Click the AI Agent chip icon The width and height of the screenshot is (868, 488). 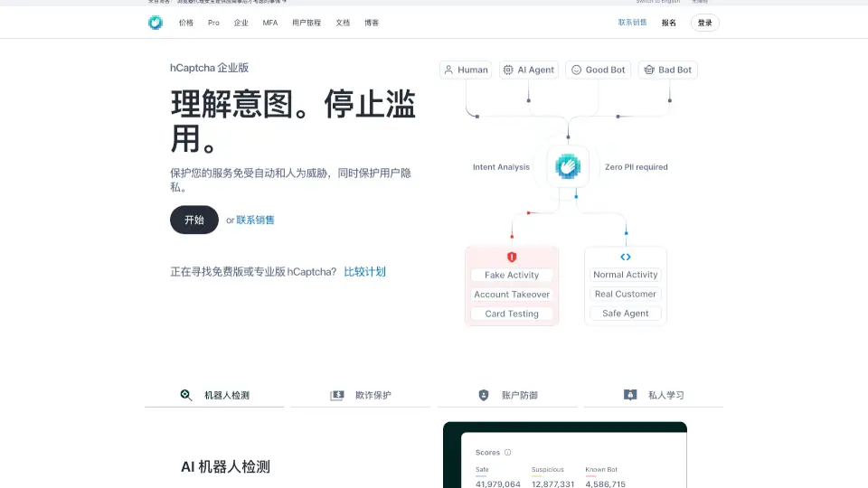point(508,70)
